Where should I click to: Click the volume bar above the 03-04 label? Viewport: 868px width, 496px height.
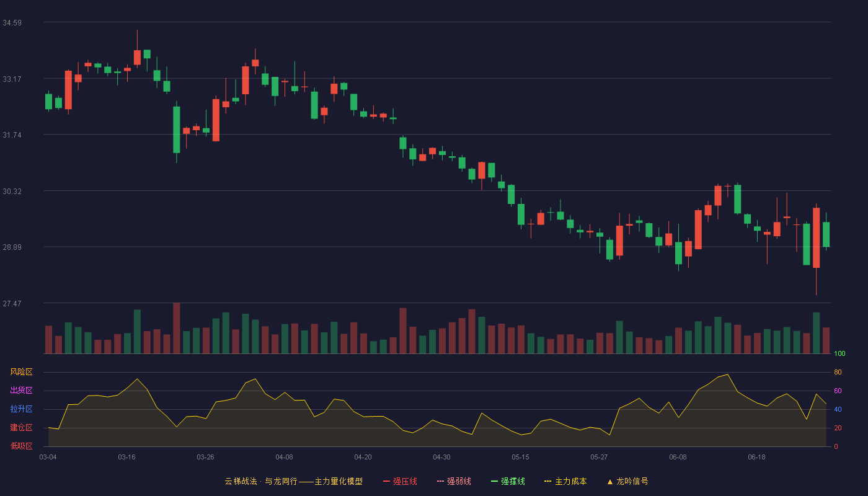[x=48, y=340]
